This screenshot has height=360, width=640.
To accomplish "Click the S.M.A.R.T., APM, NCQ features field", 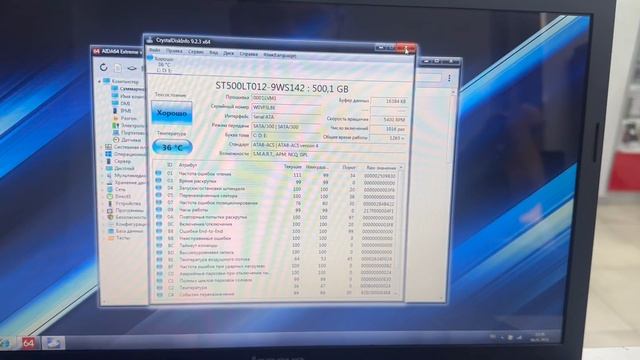I will click(329, 154).
